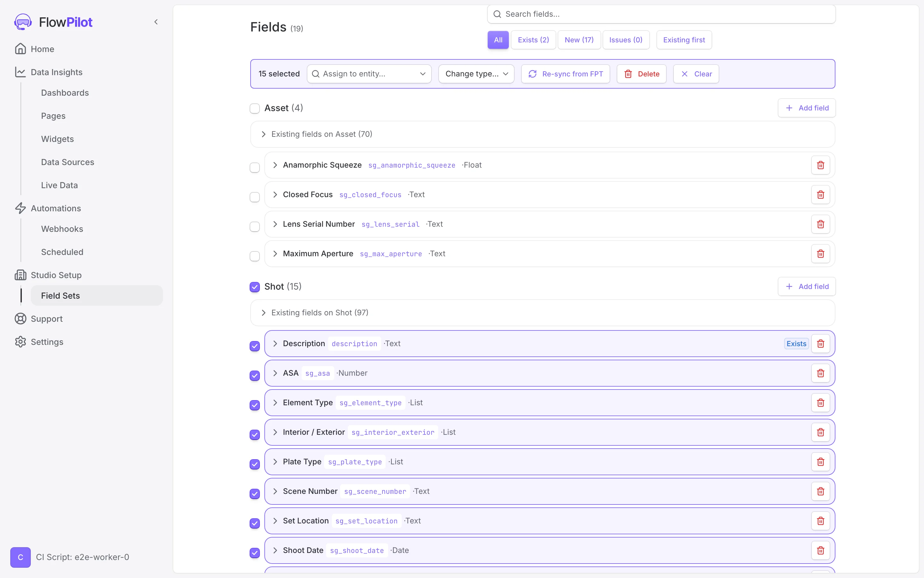Viewport: 924px width, 578px height.
Task: Open Widgets in the sidebar
Action: click(x=57, y=139)
